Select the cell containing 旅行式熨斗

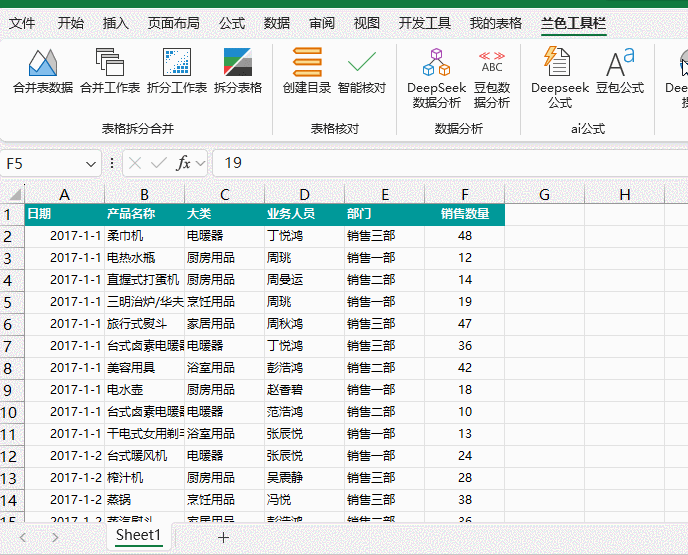(144, 324)
